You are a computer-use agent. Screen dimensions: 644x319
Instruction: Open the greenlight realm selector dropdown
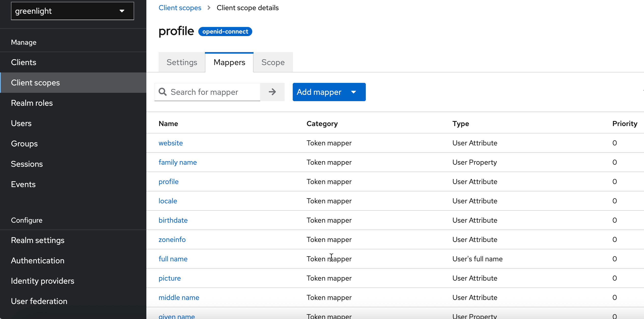(x=72, y=11)
